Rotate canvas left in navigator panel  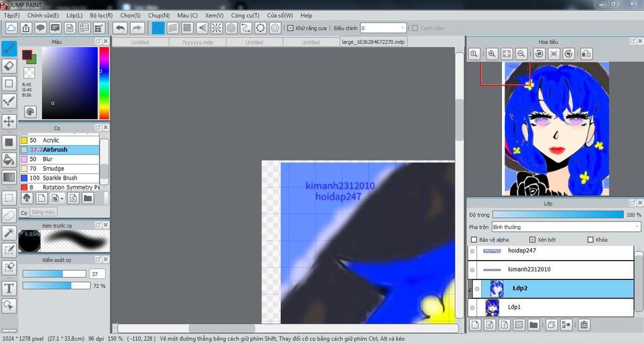[539, 54]
